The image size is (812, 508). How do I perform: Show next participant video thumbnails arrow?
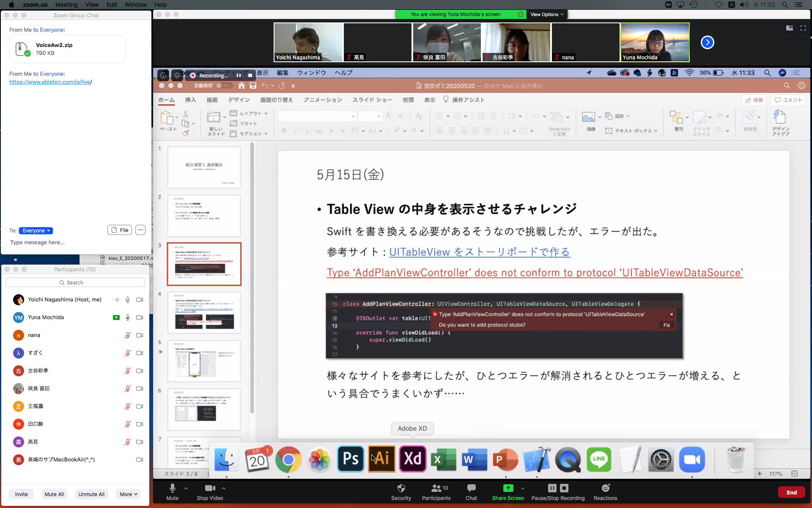click(x=707, y=42)
